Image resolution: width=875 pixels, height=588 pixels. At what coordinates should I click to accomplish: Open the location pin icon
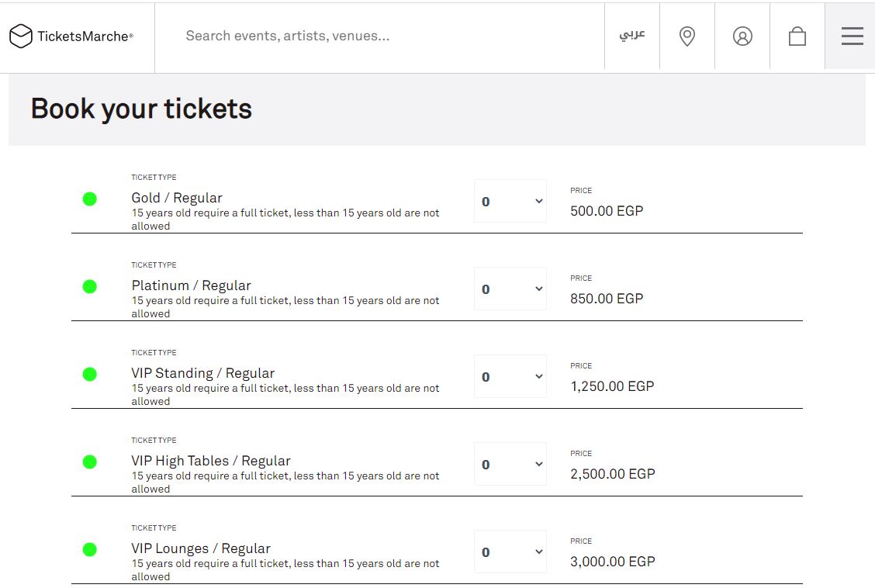click(687, 36)
